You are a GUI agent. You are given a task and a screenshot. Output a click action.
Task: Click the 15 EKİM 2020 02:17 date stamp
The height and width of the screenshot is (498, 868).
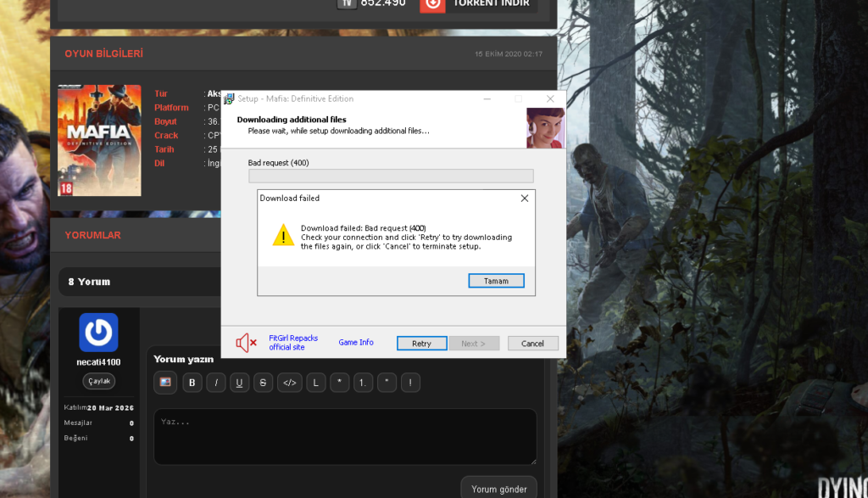(x=509, y=54)
